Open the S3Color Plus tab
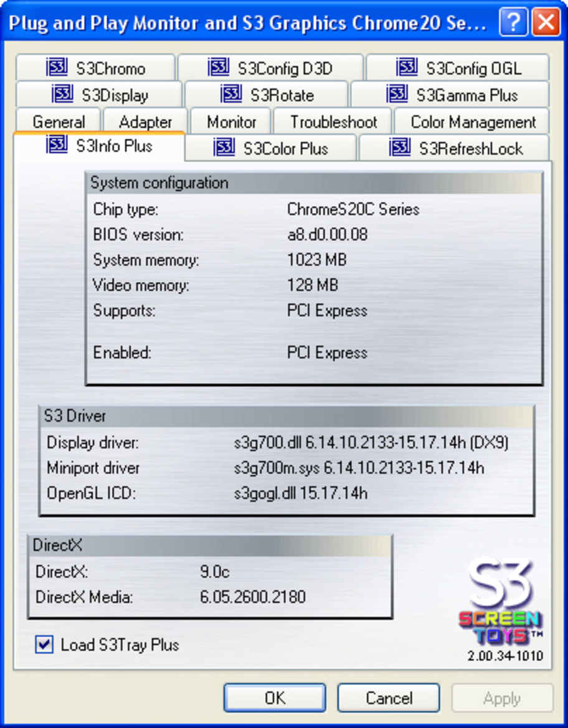 pyautogui.click(x=271, y=148)
